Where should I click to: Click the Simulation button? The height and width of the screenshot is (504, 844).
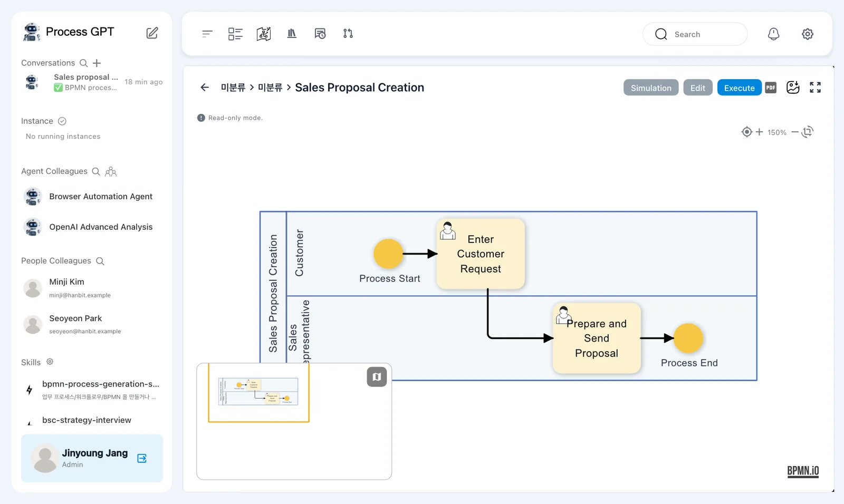(651, 88)
